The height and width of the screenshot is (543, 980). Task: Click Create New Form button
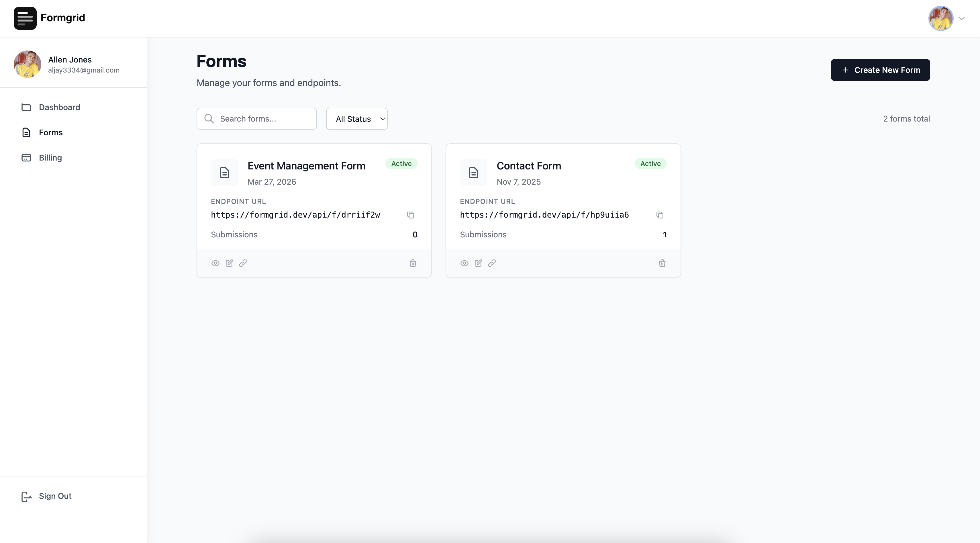click(880, 70)
